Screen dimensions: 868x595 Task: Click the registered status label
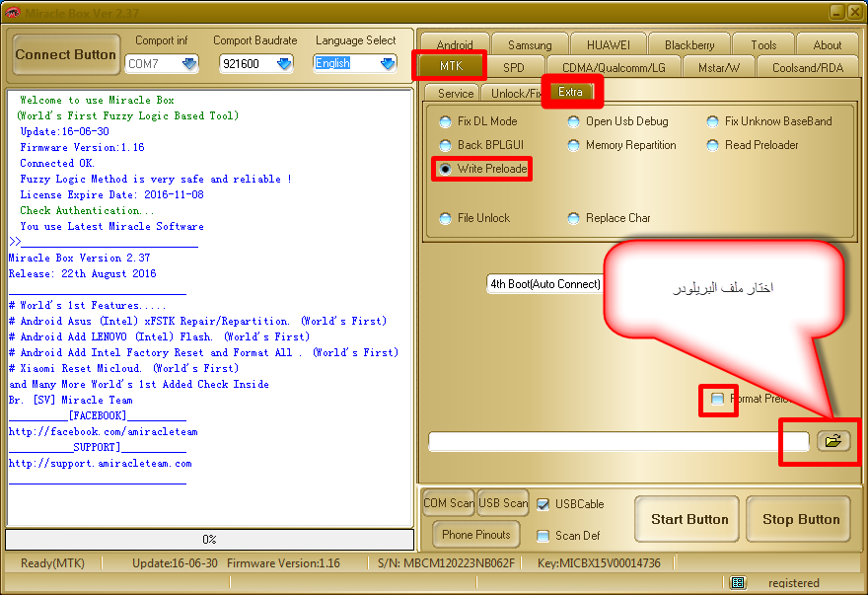(x=793, y=583)
